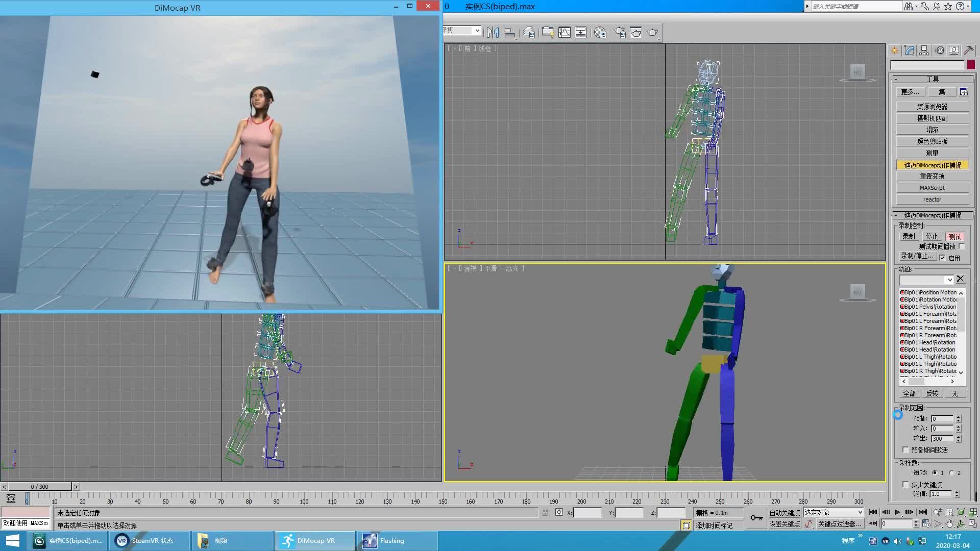The image size is (980, 551).
Task: Click the frame 150 mark on the timeline
Action: [x=443, y=502]
